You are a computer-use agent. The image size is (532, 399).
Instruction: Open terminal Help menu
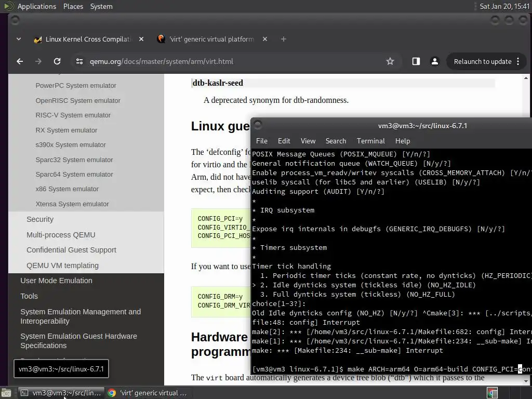[x=403, y=141]
